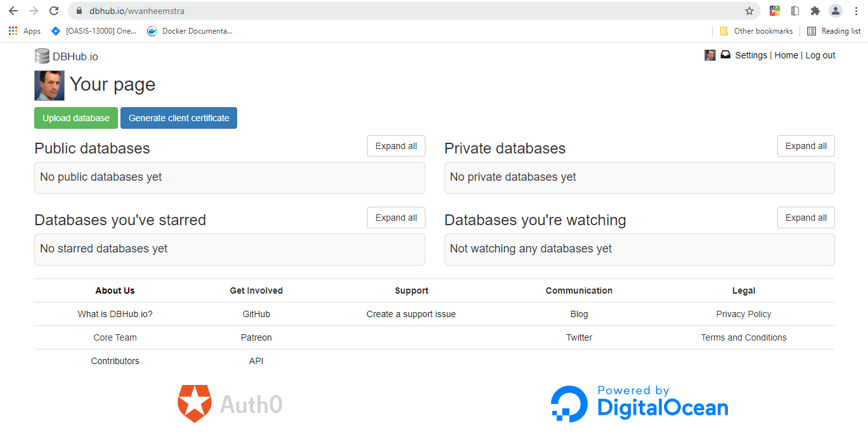This screenshot has height=437, width=868.
Task: Bookmark this page with star icon
Action: pyautogui.click(x=749, y=11)
